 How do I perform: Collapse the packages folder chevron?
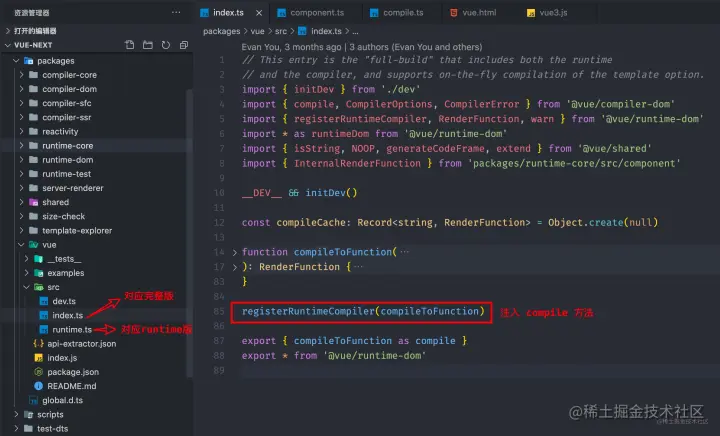[x=16, y=61]
